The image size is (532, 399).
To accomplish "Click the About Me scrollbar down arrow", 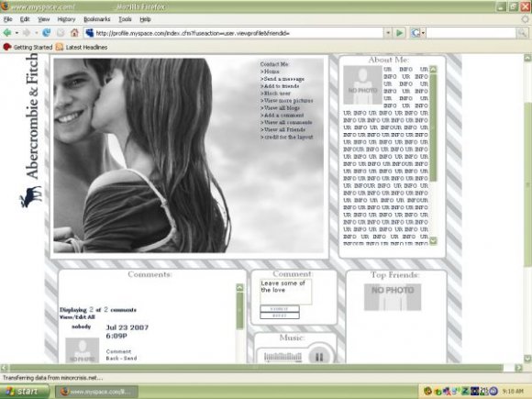I will [x=433, y=241].
